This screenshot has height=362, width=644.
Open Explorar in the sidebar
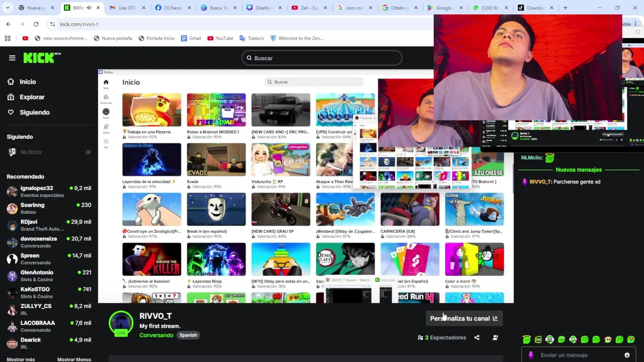tap(32, 97)
